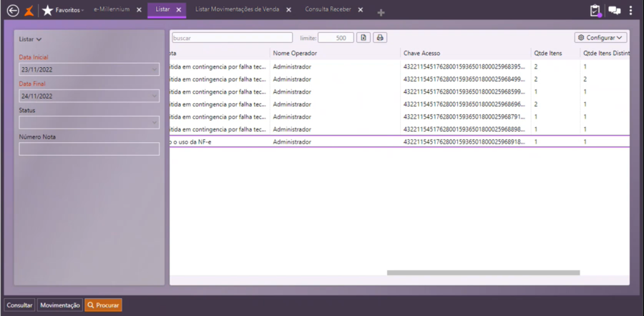
Task: Expand the Configurar dropdown
Action: pyautogui.click(x=601, y=37)
